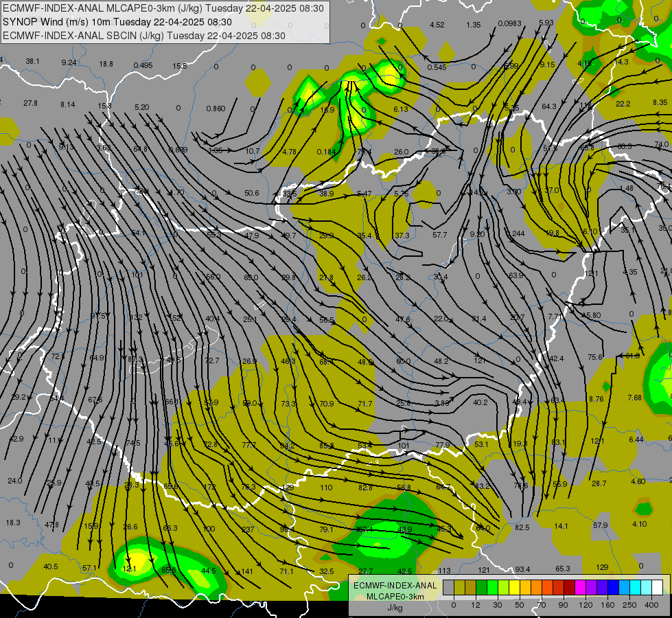Image resolution: width=672 pixels, height=618 pixels.
Task: Click the legend tick label 400
Action: tap(651, 605)
